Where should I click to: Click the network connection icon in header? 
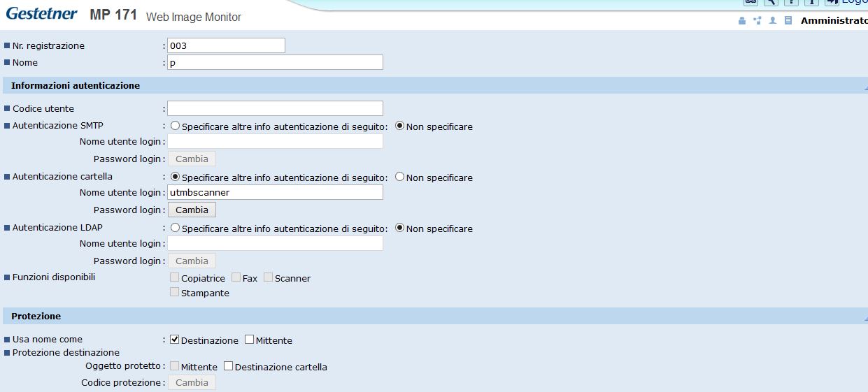757,20
